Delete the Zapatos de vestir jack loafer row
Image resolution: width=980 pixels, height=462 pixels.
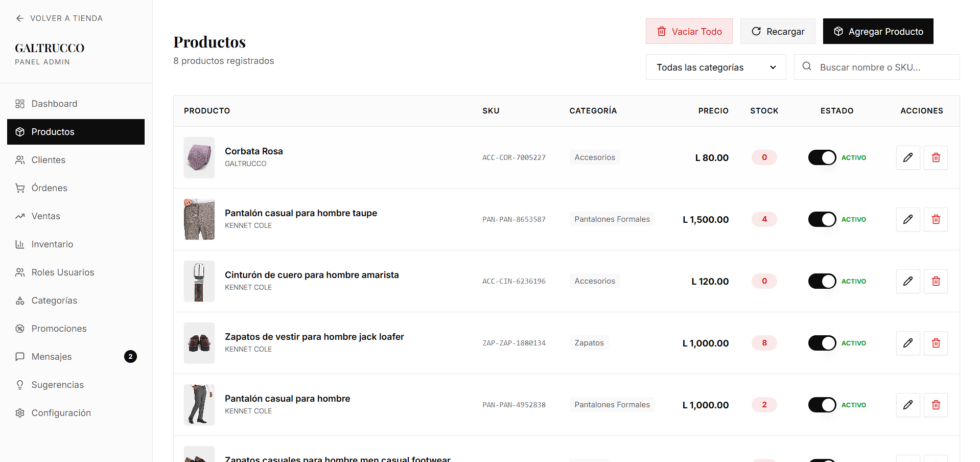(x=936, y=343)
